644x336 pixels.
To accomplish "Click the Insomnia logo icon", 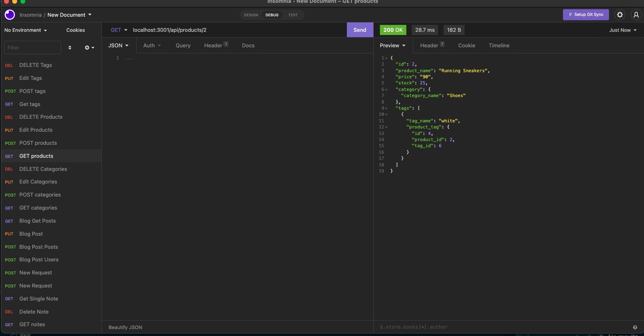I will 10,15.
